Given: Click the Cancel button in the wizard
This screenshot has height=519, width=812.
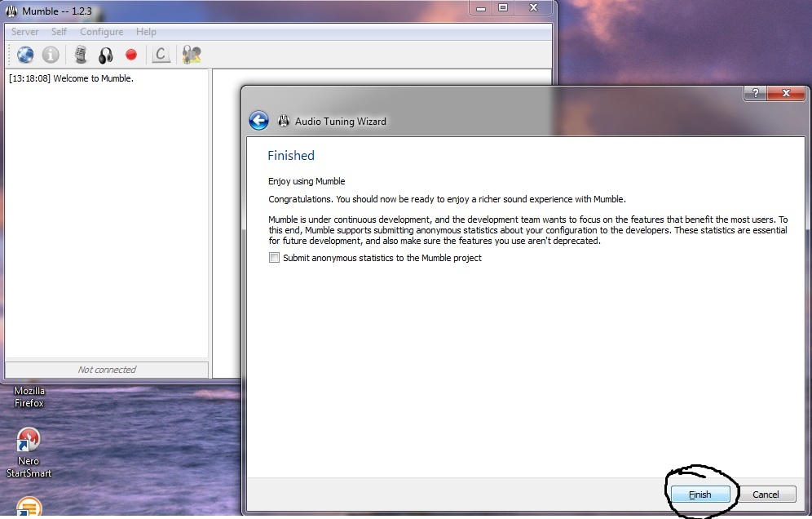Looking at the screenshot, I should 766,495.
